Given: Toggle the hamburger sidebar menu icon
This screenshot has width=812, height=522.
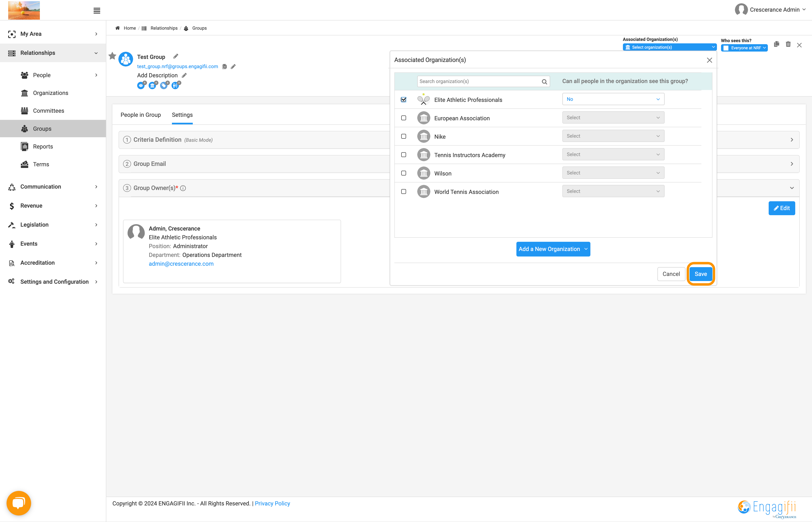Looking at the screenshot, I should click(96, 11).
